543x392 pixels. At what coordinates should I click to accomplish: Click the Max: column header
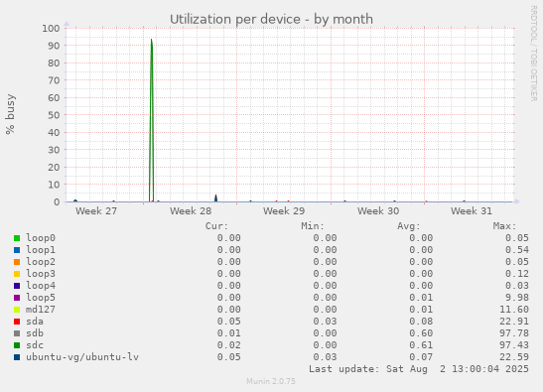point(504,226)
